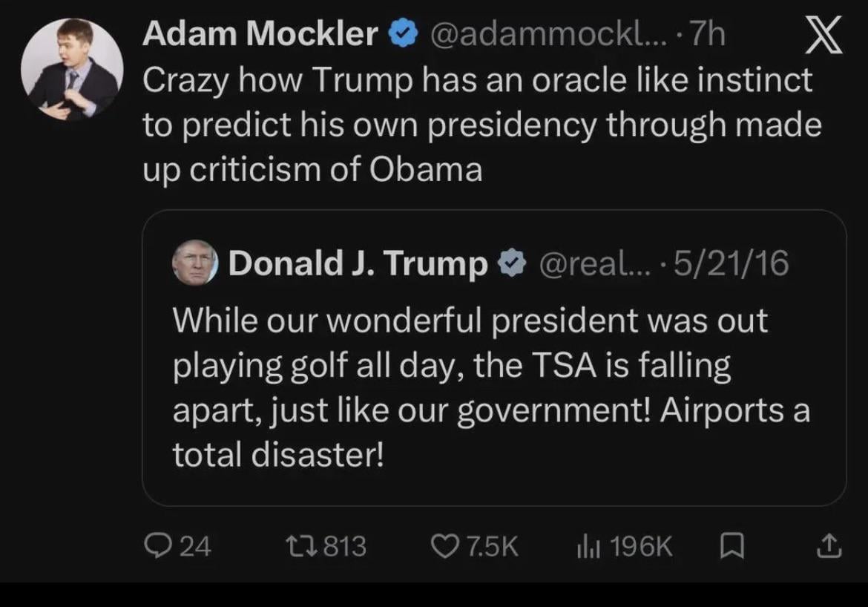Image resolution: width=868 pixels, height=607 pixels.
Task: Open Adam Mockler's profile picture
Action: pyautogui.click(x=71, y=68)
